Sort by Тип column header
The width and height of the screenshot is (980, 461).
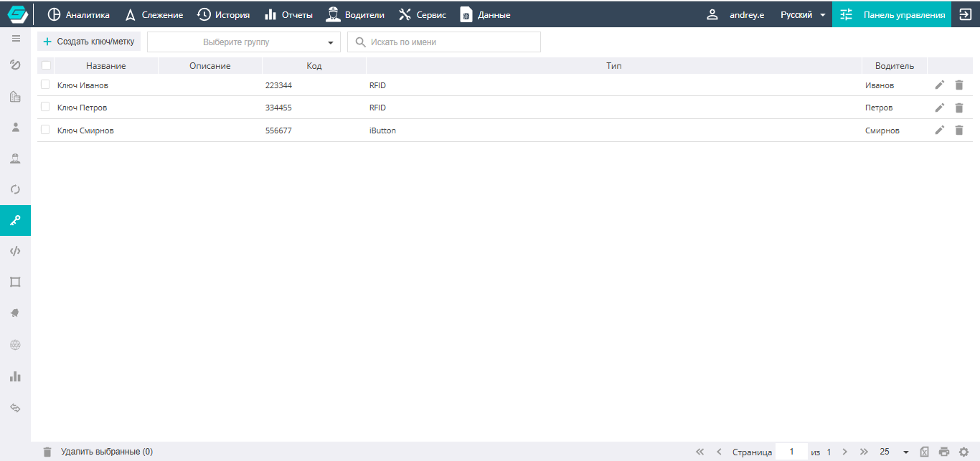click(614, 66)
